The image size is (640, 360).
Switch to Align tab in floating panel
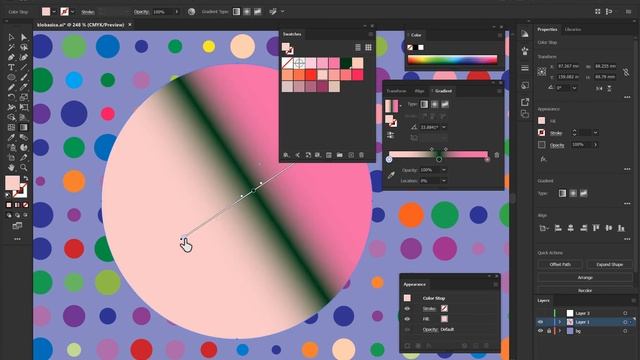(419, 91)
